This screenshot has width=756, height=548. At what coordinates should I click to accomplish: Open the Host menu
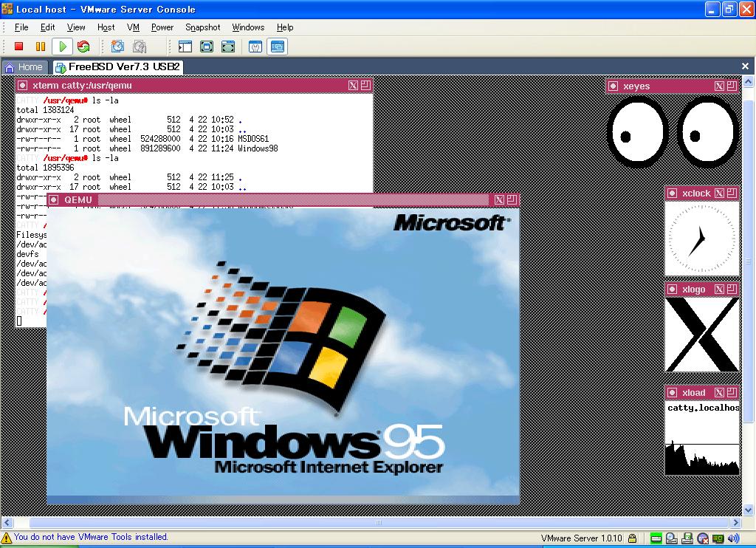click(x=106, y=27)
